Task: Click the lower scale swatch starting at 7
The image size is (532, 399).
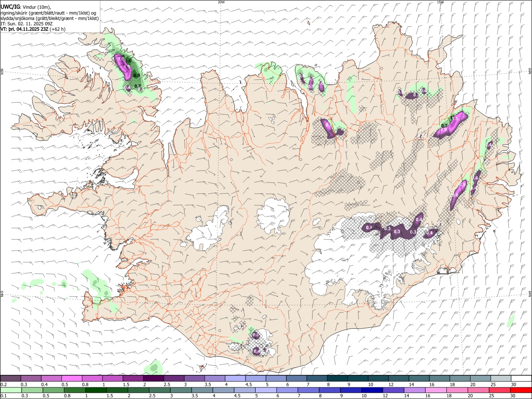Action: coord(309,390)
